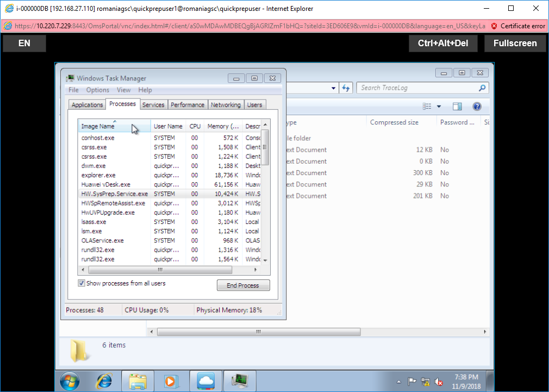549x392 pixels.
Task: Switch to Networking tab
Action: (x=226, y=105)
